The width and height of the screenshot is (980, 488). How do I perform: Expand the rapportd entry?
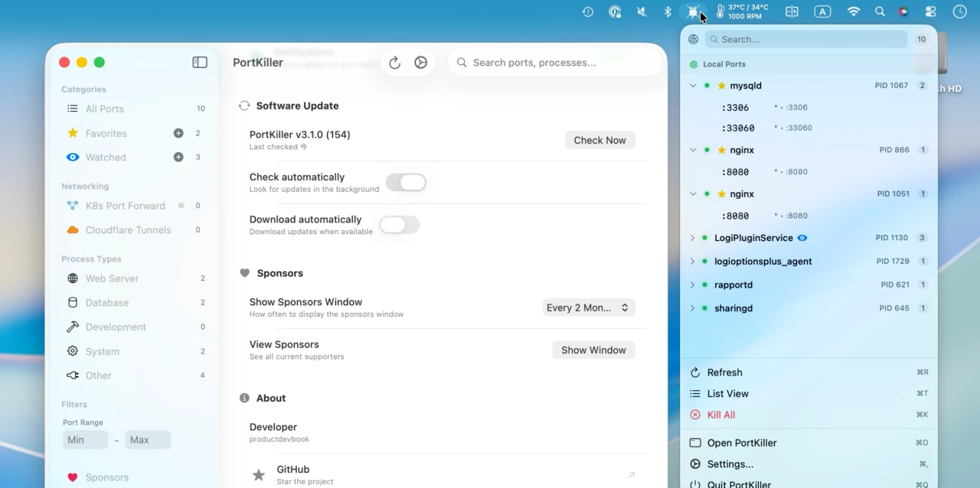point(693,285)
